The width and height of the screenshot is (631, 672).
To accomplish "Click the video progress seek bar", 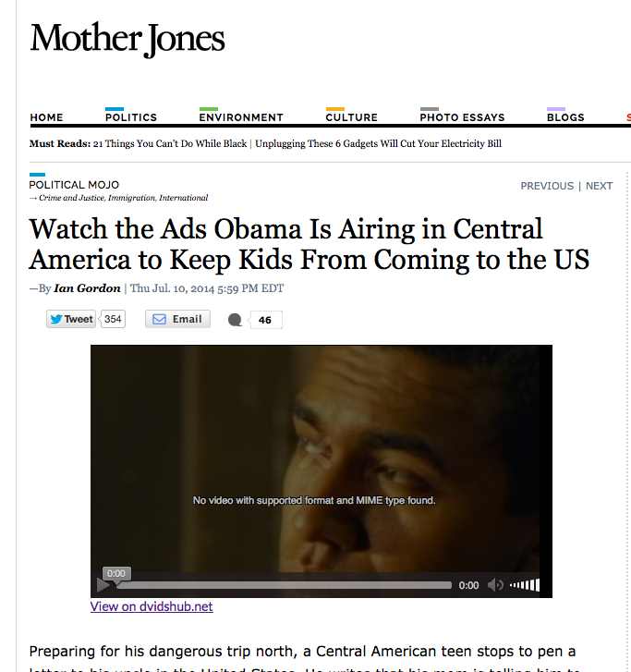I will 285,585.
